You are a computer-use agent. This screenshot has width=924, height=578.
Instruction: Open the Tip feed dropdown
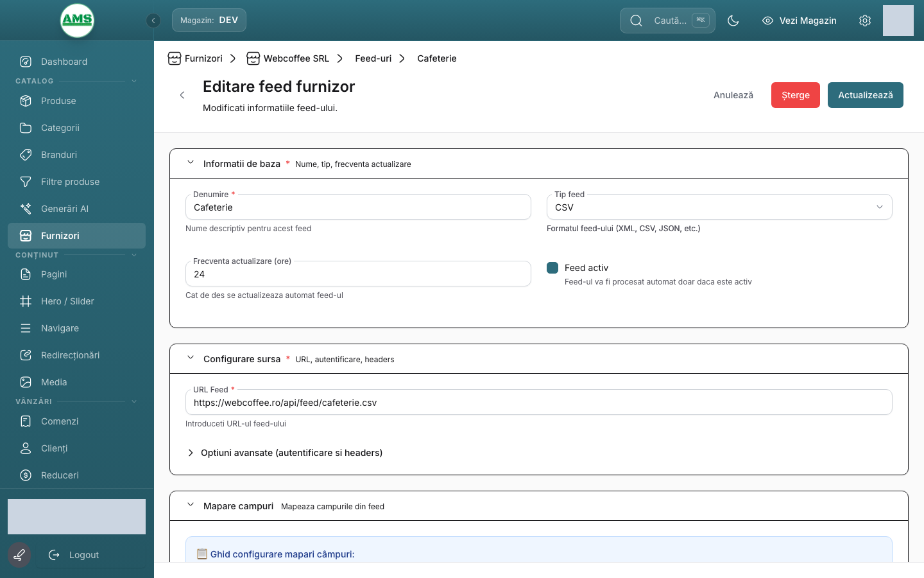719,207
